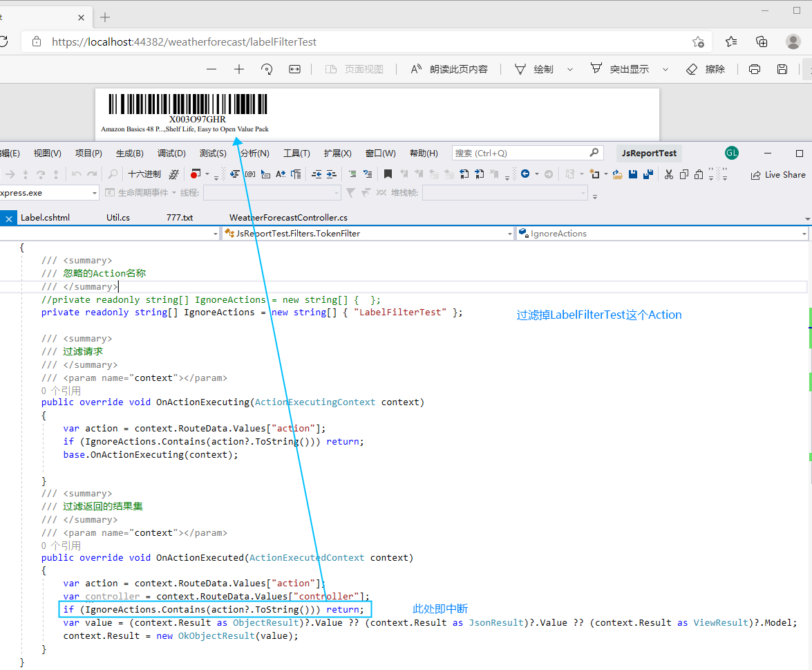Click the print icon in PDF toolbar
812x670 pixels.
click(x=755, y=69)
